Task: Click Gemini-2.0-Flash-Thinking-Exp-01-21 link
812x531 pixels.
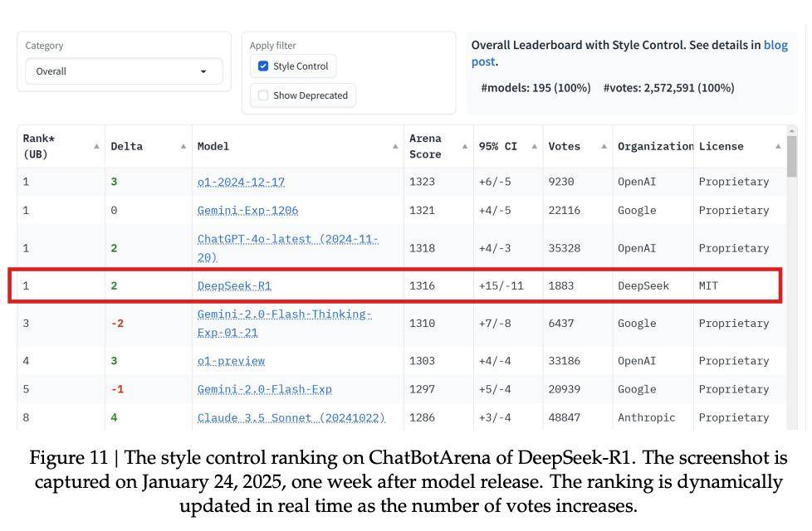Action: click(x=284, y=314)
